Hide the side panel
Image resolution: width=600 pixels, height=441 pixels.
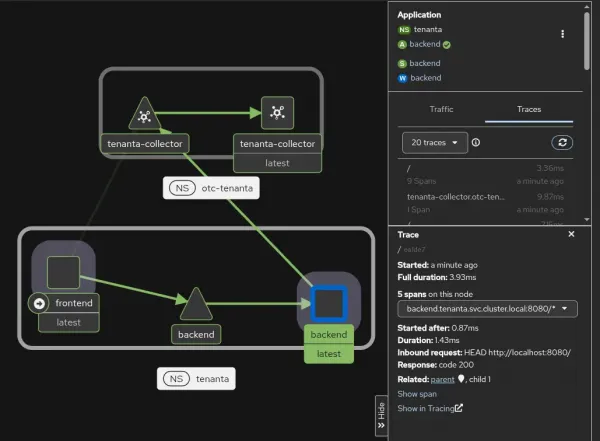tap(381, 415)
